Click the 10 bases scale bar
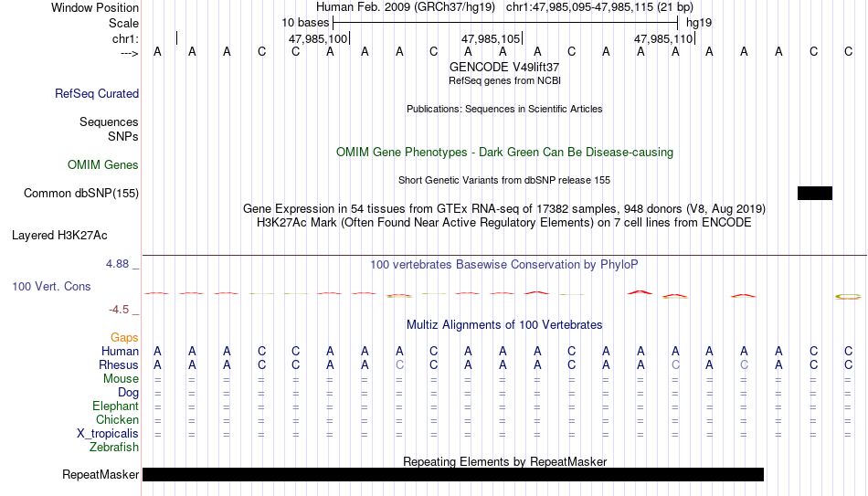This screenshot has width=868, height=496. (x=505, y=23)
